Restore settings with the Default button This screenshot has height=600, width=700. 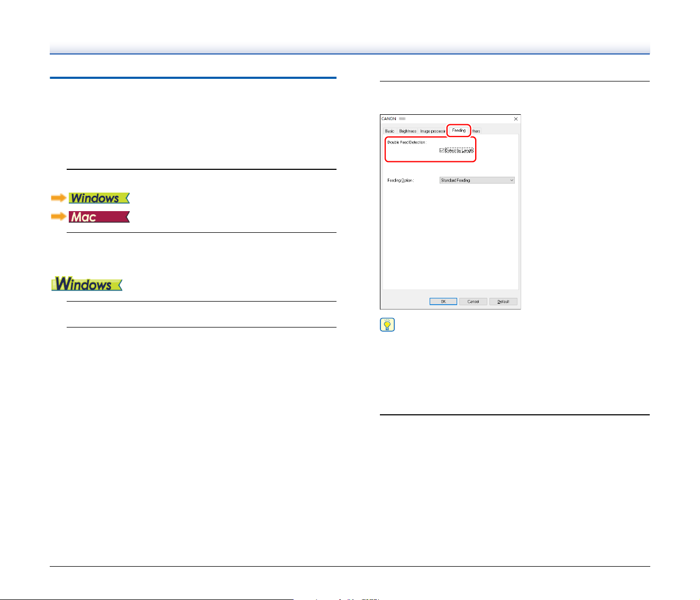[x=503, y=302]
